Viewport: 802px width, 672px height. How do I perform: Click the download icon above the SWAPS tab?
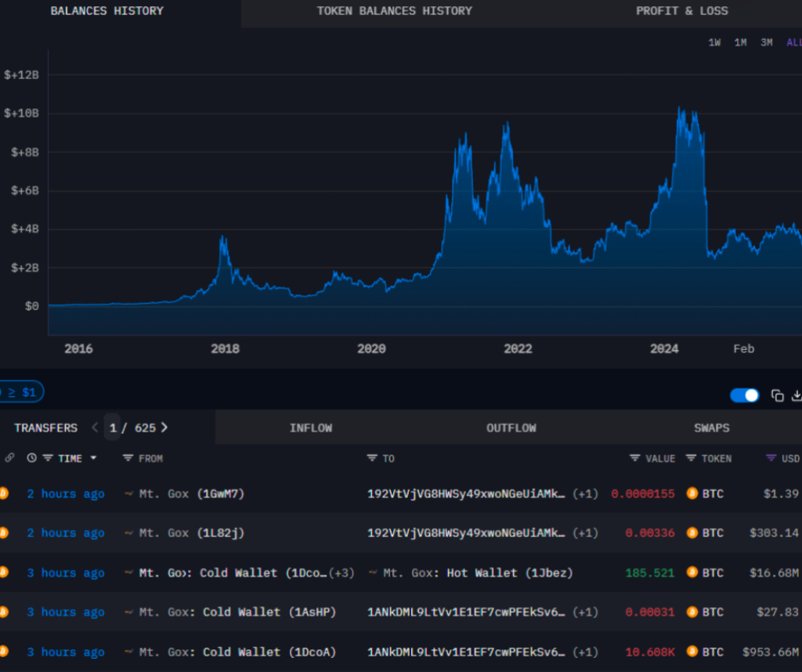pyautogui.click(x=797, y=396)
